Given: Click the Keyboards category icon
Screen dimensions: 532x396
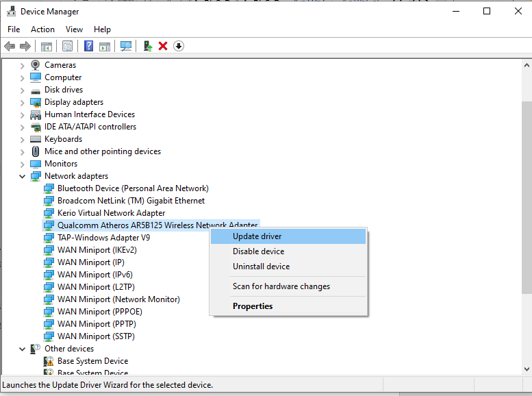Looking at the screenshot, I should [36, 139].
